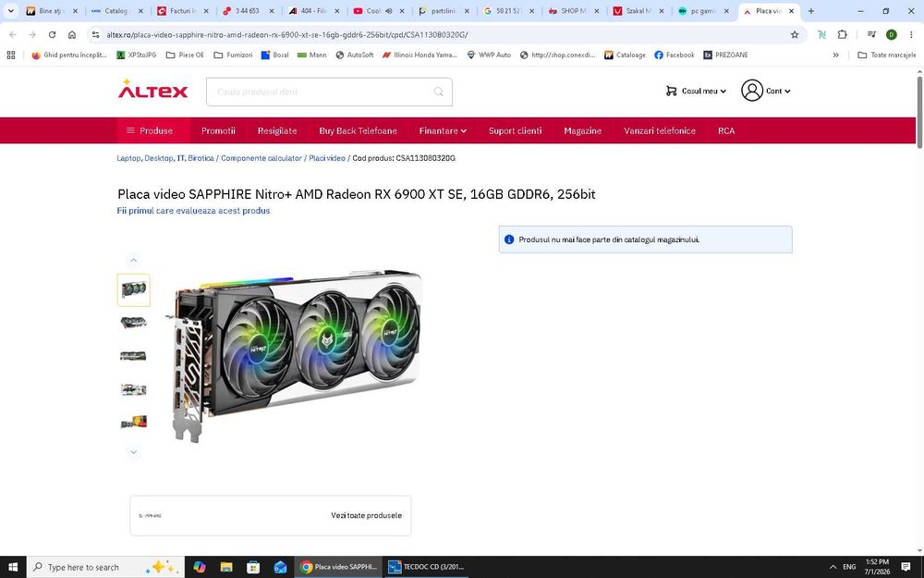Open the media control icon in toolbar
The width and height of the screenshot is (924, 578).
pyautogui.click(x=871, y=35)
